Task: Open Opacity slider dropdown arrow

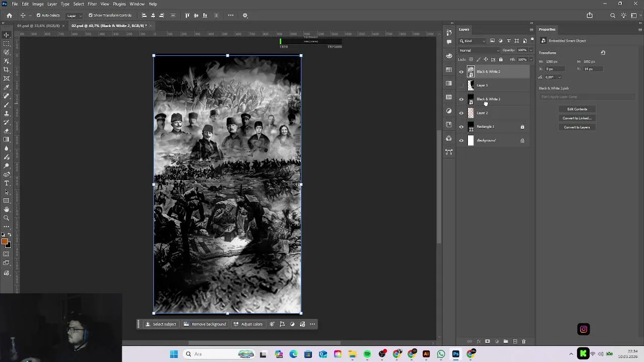Action: 530,50
